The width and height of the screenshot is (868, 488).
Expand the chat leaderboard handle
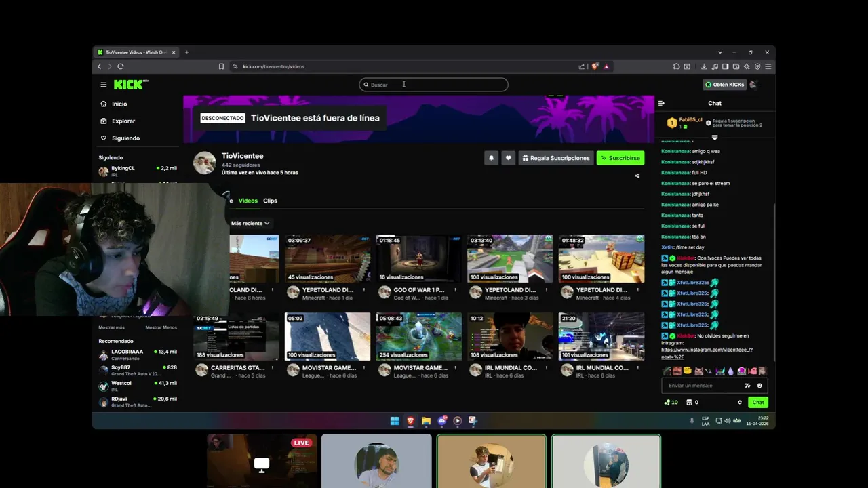714,138
